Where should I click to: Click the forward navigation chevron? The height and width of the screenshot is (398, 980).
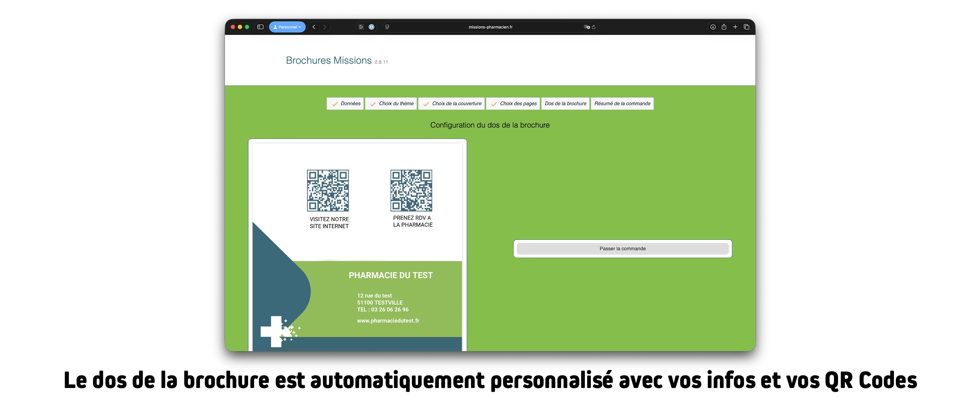(x=325, y=27)
